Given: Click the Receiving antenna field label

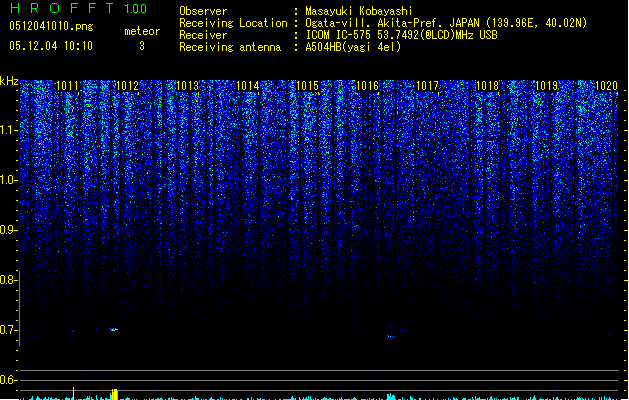Looking at the screenshot, I should [230, 47].
